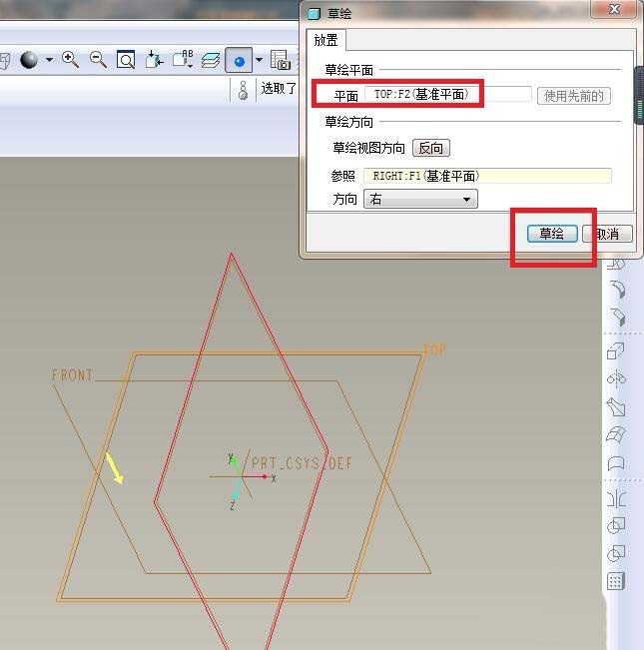Image resolution: width=644 pixels, height=650 pixels.
Task: Click the zoom out magnifier
Action: (x=98, y=60)
